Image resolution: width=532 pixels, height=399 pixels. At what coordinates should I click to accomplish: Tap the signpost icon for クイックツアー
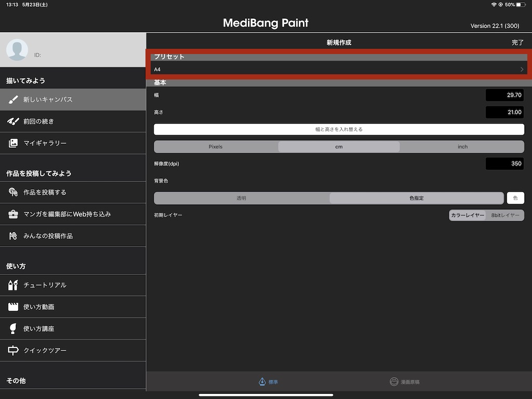[14, 351]
